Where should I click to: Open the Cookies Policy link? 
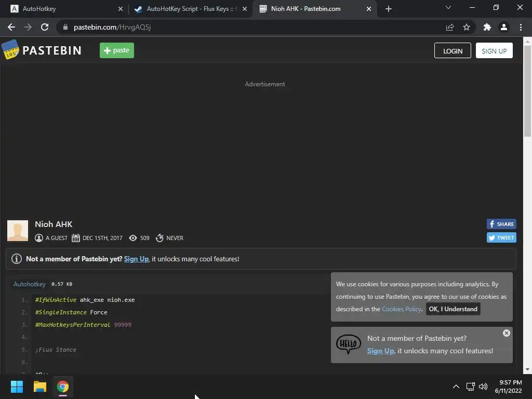(x=402, y=309)
